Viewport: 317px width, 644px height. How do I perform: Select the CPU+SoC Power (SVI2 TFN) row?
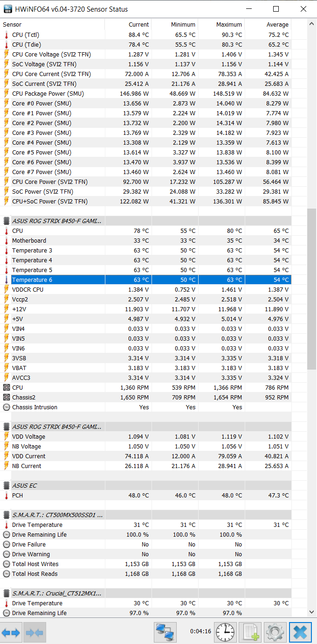(146, 201)
